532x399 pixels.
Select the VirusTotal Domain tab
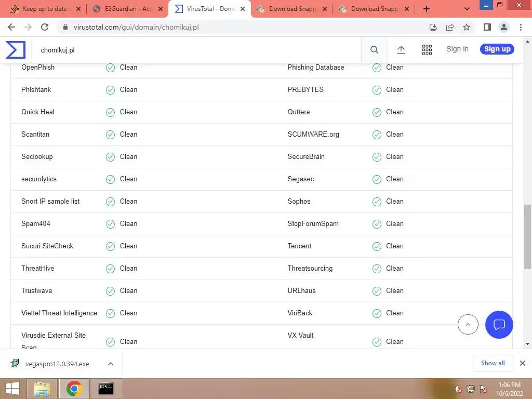(x=210, y=9)
